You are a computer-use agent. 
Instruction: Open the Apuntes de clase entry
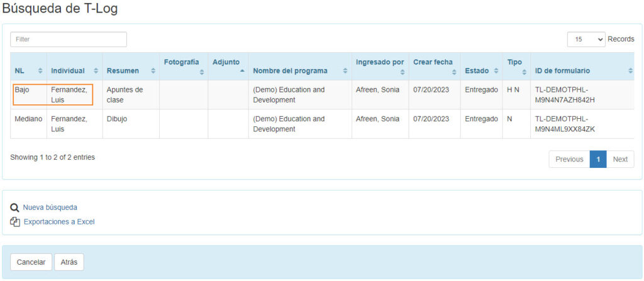click(125, 94)
